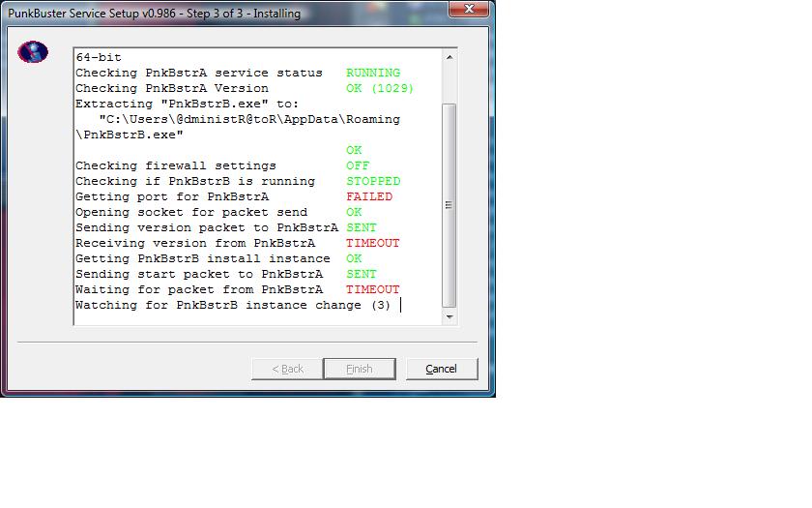
Task: Click the green OFF firewall status
Action: pos(358,165)
